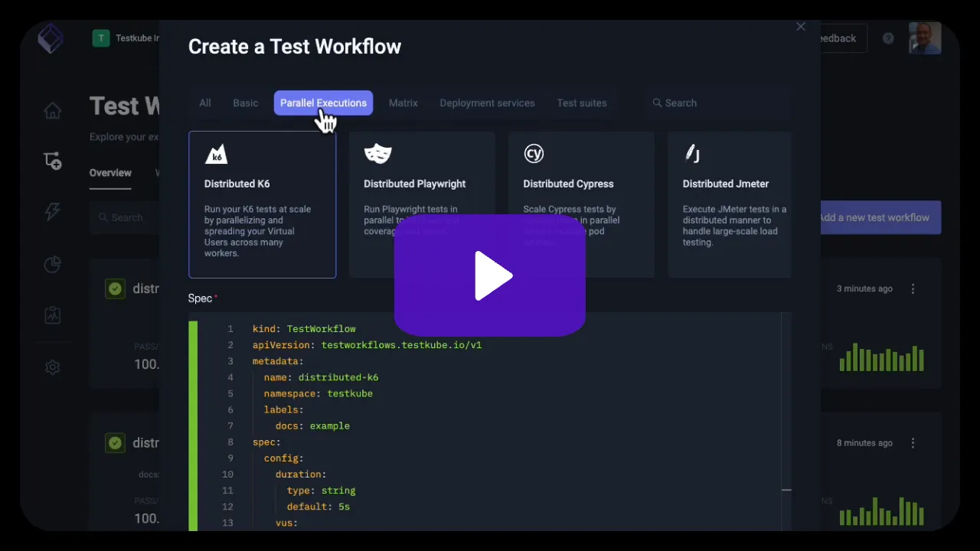The height and width of the screenshot is (551, 980).
Task: Click the 'default: 5s' line
Action: (318, 507)
